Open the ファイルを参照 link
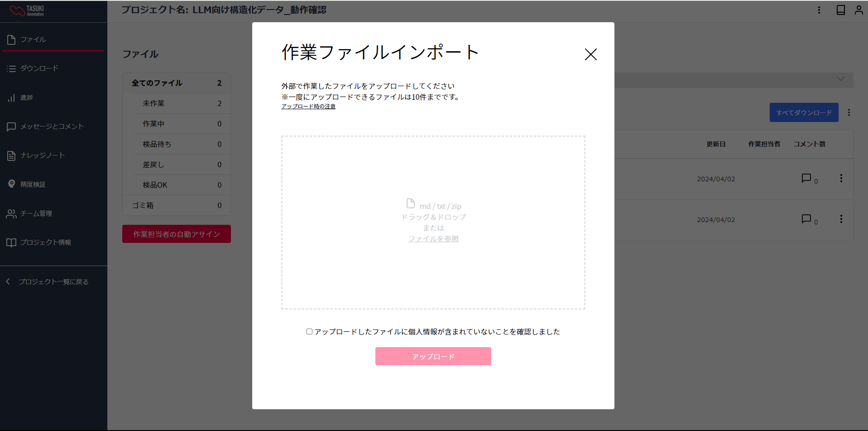Viewport: 868px width, 431px height. 433,239
